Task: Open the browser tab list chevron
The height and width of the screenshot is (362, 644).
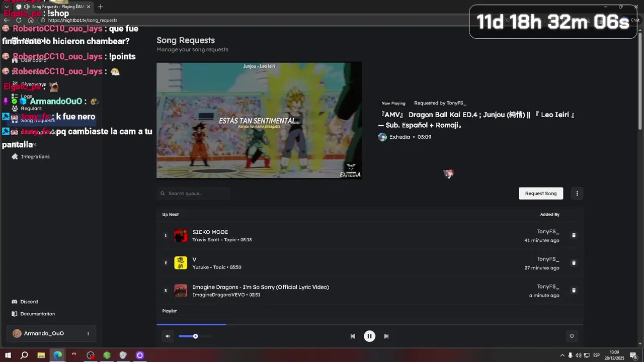Action: 7,7
